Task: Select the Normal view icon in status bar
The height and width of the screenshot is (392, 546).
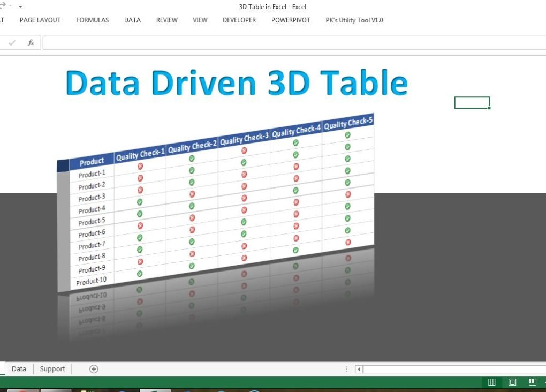Action: pos(491,382)
